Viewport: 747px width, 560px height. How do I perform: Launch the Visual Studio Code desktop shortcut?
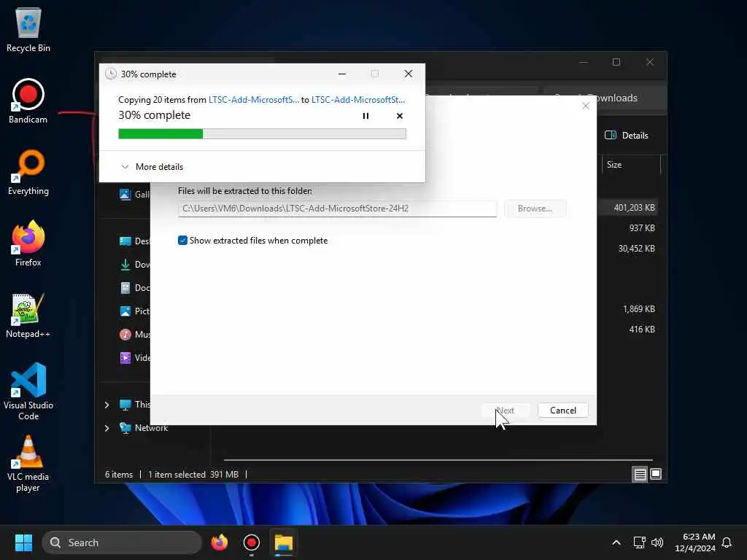(x=28, y=392)
